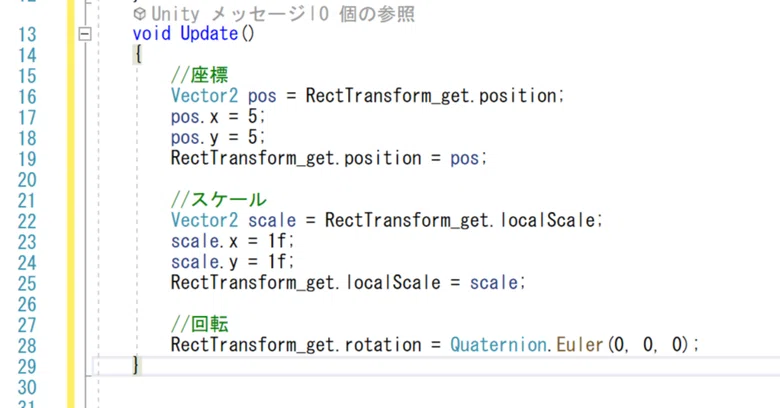Click line number 25 in gutter
Viewport: 780px width, 408px height.
pyautogui.click(x=27, y=284)
